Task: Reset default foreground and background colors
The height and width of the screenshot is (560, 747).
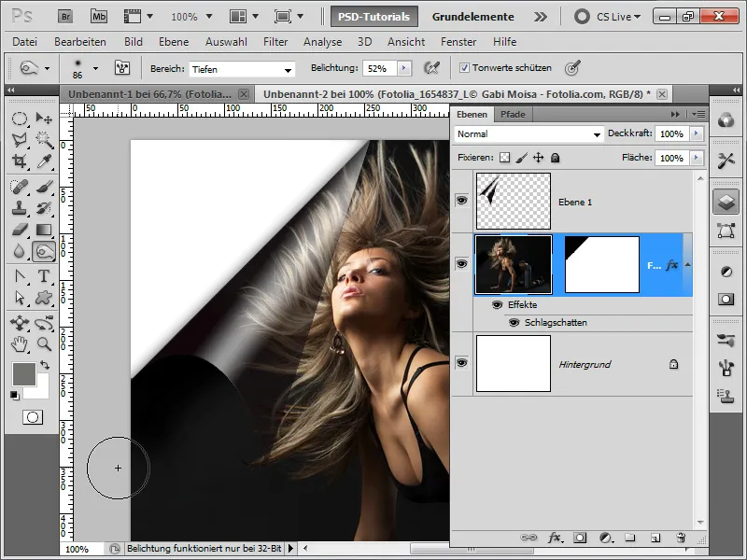Action: click(x=15, y=395)
